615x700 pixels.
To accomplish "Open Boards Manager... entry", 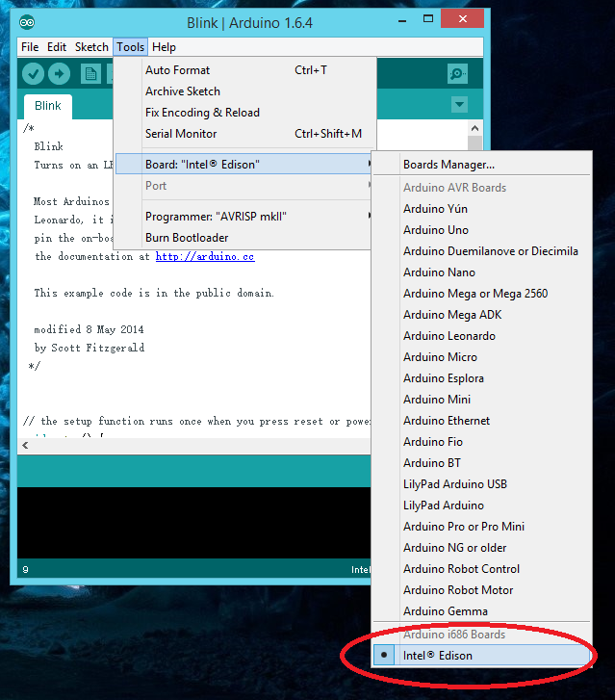I will [482, 165].
